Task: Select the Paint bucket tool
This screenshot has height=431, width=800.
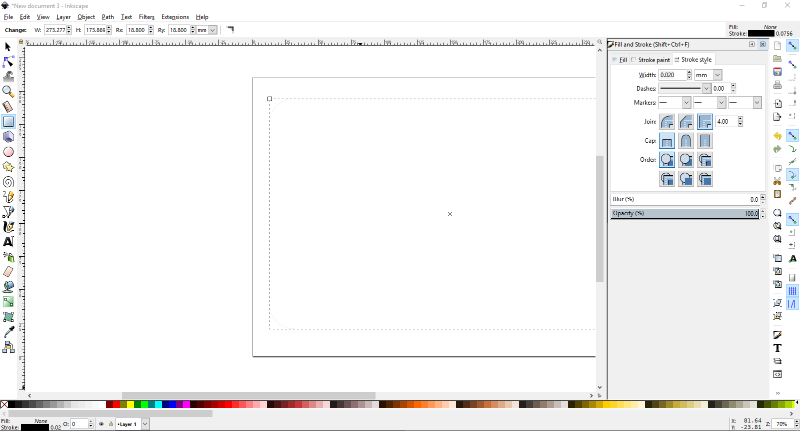Action: (8, 287)
